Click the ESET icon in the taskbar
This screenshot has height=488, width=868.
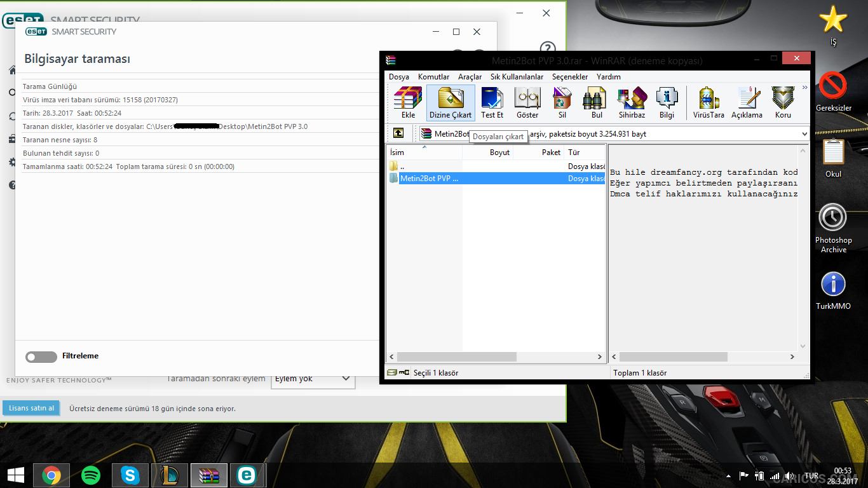pyautogui.click(x=247, y=475)
